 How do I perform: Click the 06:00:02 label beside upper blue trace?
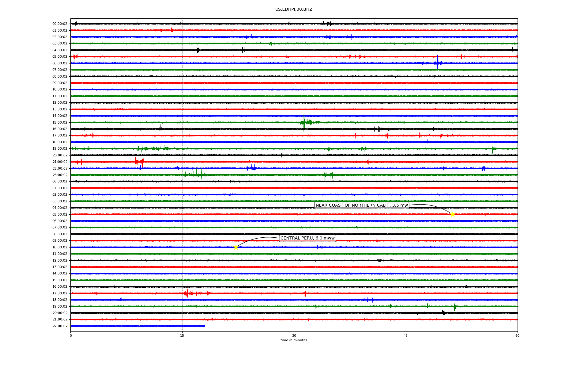coord(60,63)
